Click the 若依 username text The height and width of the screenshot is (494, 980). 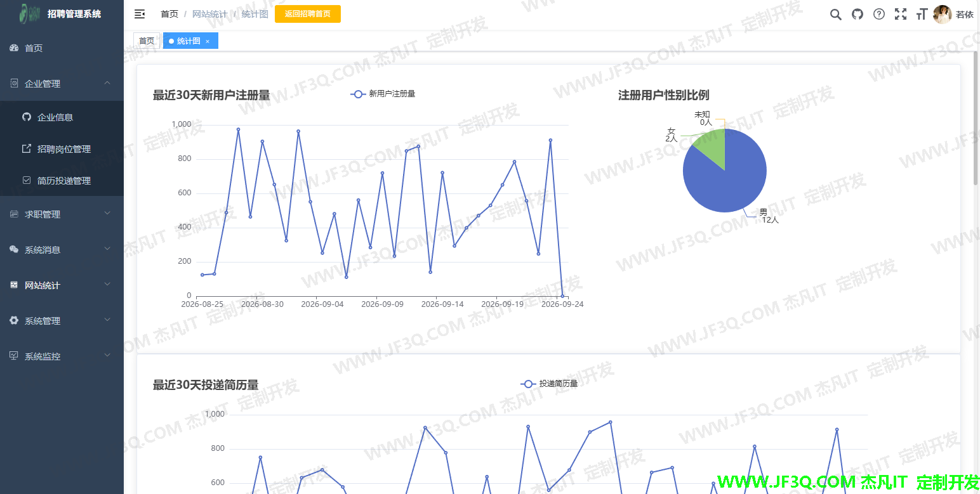tap(965, 14)
